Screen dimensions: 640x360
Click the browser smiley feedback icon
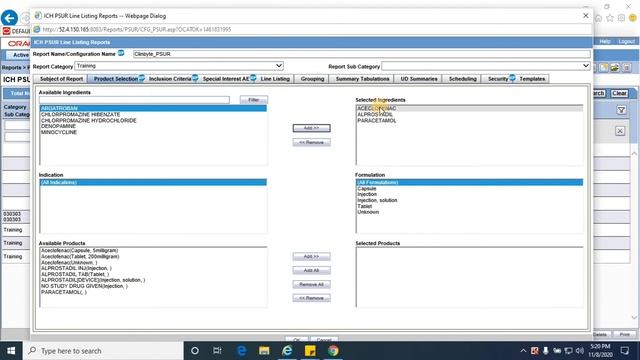click(633, 18)
